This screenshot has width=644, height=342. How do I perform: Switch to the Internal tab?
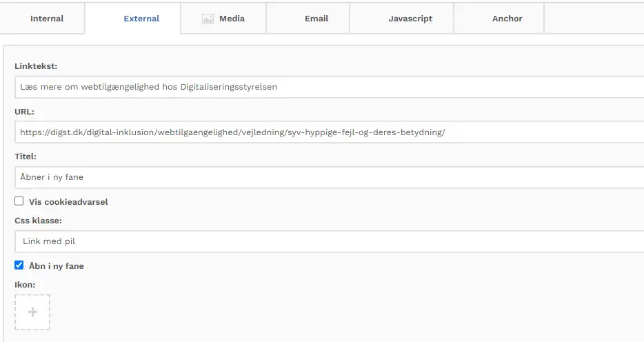tap(47, 19)
